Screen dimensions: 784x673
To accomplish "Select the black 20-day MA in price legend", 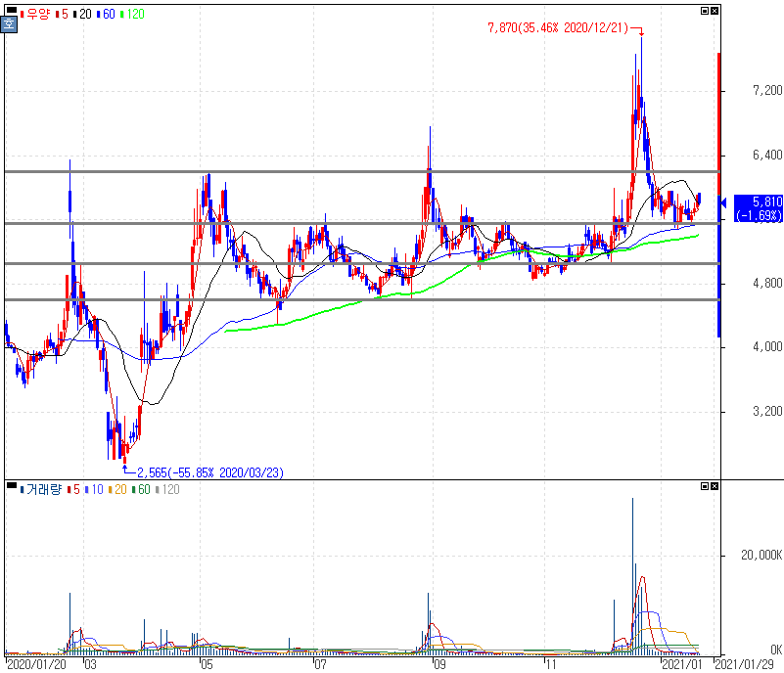I will [82, 14].
